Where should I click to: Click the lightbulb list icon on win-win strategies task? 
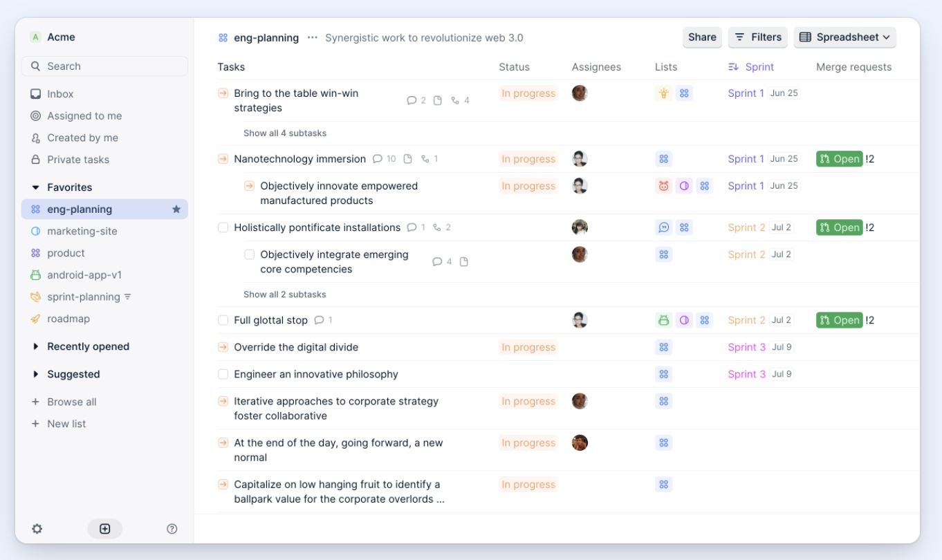663,93
